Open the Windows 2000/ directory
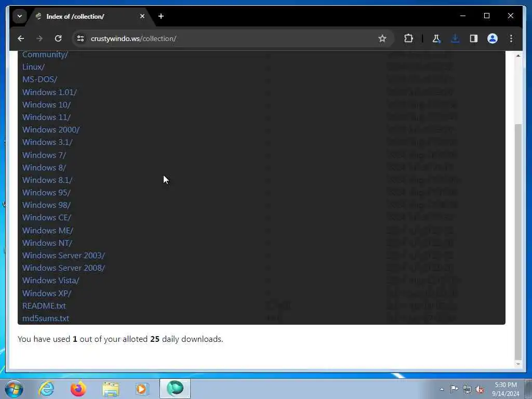The image size is (532, 399). [x=51, y=129]
